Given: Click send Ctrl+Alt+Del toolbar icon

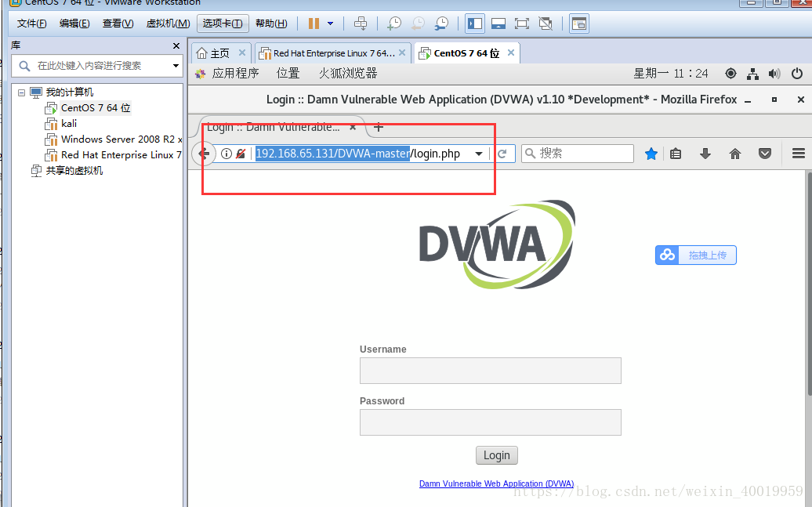Looking at the screenshot, I should click(361, 24).
